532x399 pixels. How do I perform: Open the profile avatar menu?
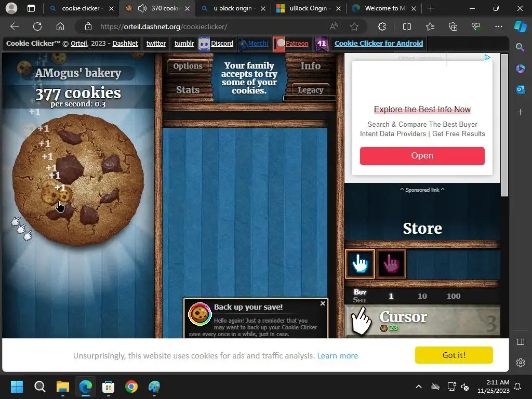[11, 8]
